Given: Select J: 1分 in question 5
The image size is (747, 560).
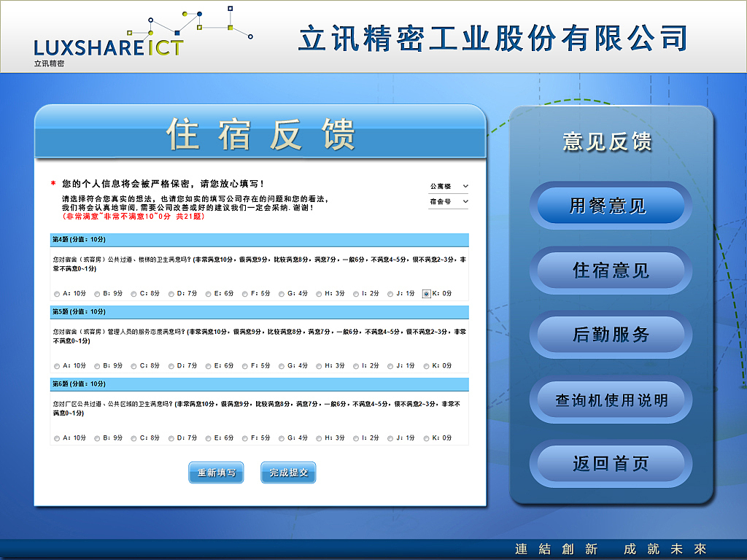Looking at the screenshot, I should point(390,366).
